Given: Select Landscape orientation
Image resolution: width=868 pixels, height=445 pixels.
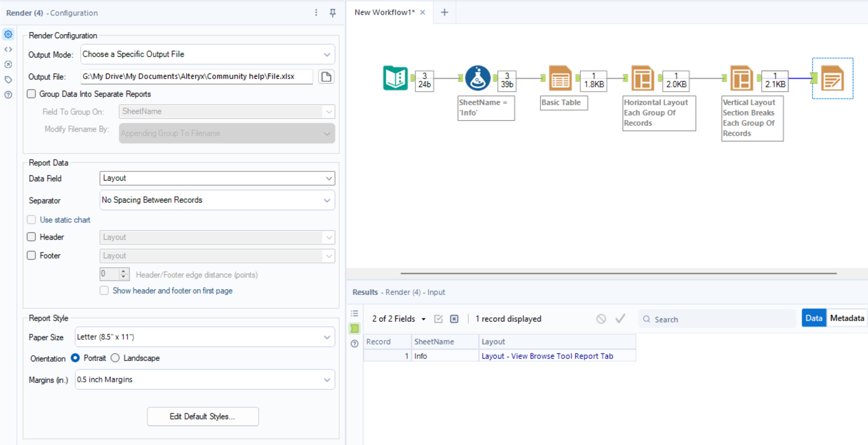Looking at the screenshot, I should (x=115, y=358).
